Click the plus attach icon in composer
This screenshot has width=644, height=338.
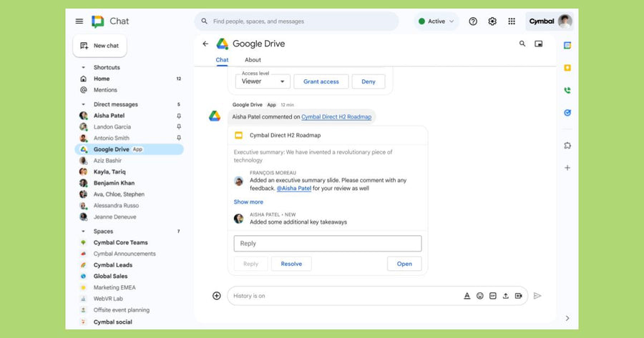point(216,296)
